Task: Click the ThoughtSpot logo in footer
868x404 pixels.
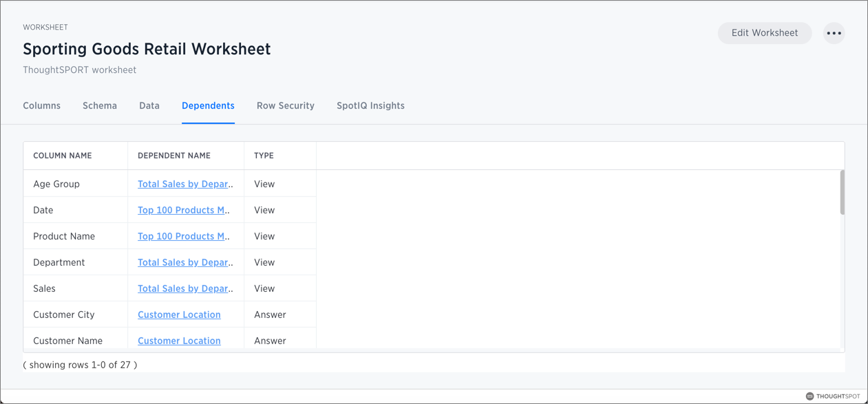Action: pos(832,396)
